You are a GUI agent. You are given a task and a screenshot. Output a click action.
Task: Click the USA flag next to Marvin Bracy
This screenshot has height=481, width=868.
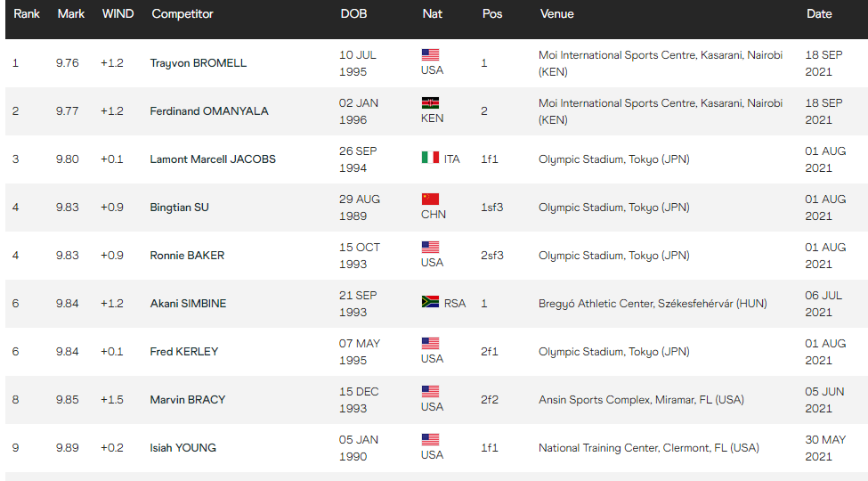[x=430, y=391]
